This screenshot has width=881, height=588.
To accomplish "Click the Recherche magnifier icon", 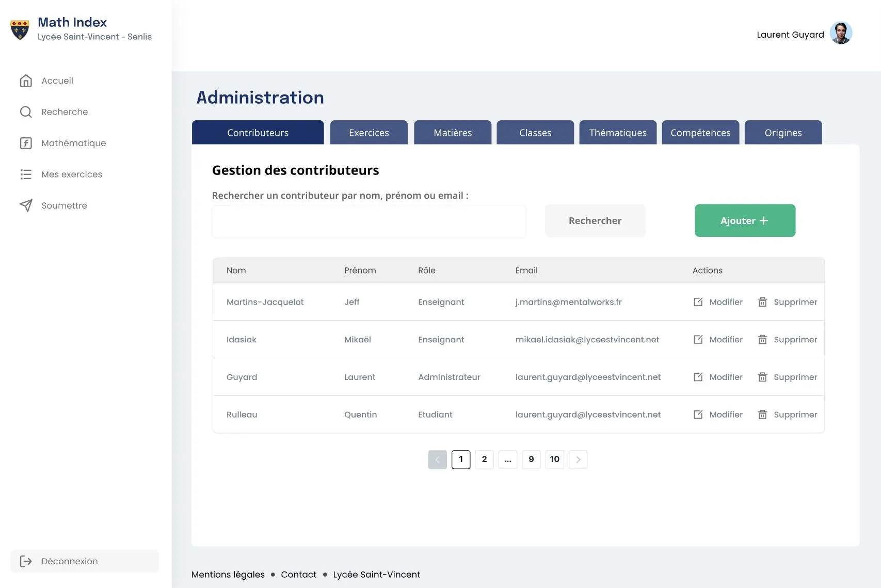I will click(26, 112).
